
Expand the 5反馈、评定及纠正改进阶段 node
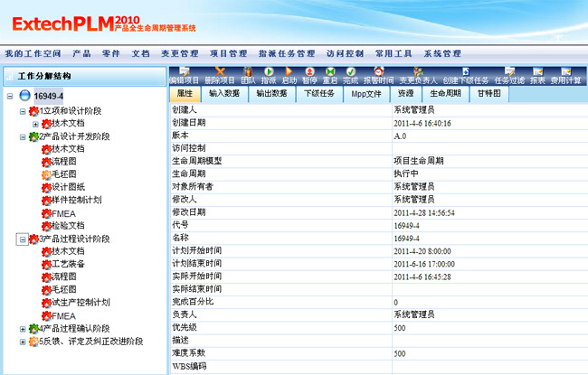point(23,342)
